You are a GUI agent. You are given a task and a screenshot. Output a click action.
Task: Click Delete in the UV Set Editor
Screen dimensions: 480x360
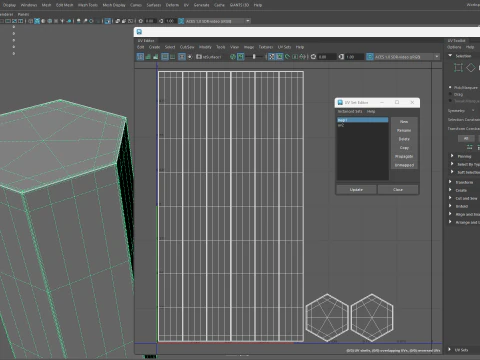click(404, 139)
